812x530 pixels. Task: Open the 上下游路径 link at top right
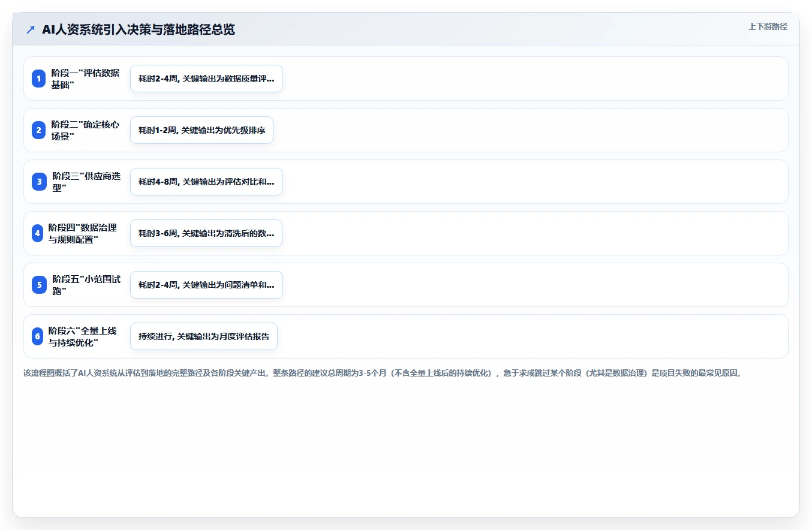[x=768, y=26]
